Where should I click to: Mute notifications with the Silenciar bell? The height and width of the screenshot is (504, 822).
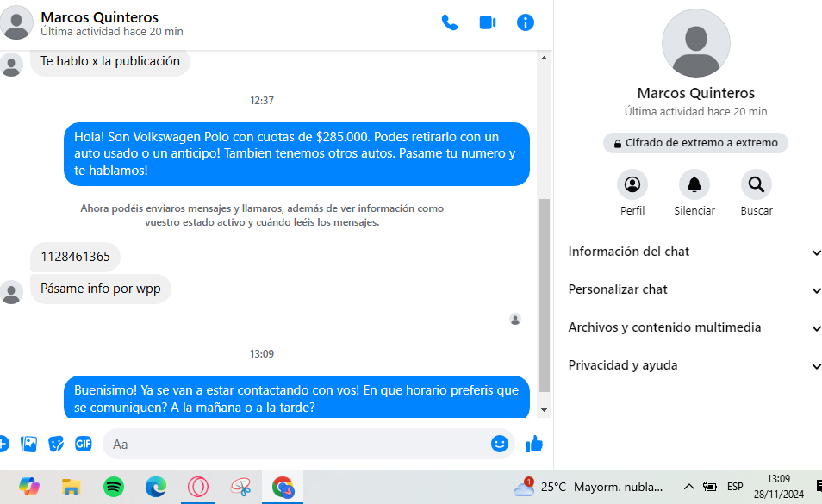click(x=694, y=184)
